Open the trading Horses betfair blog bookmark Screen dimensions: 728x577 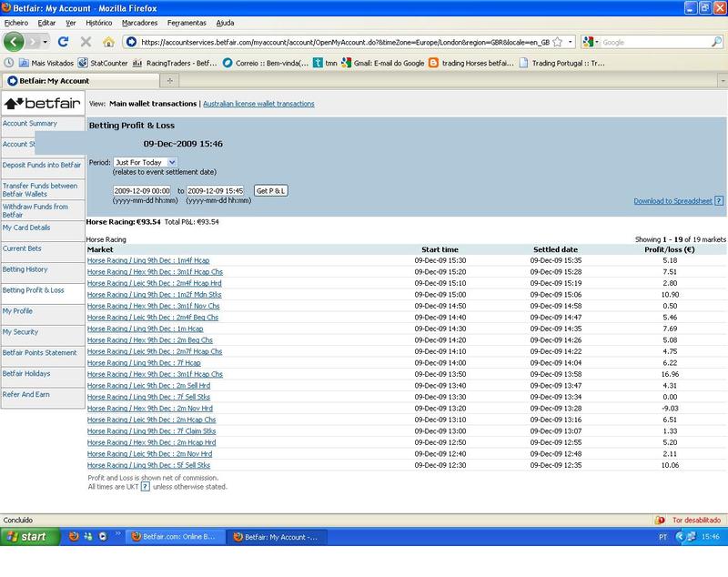[471, 63]
